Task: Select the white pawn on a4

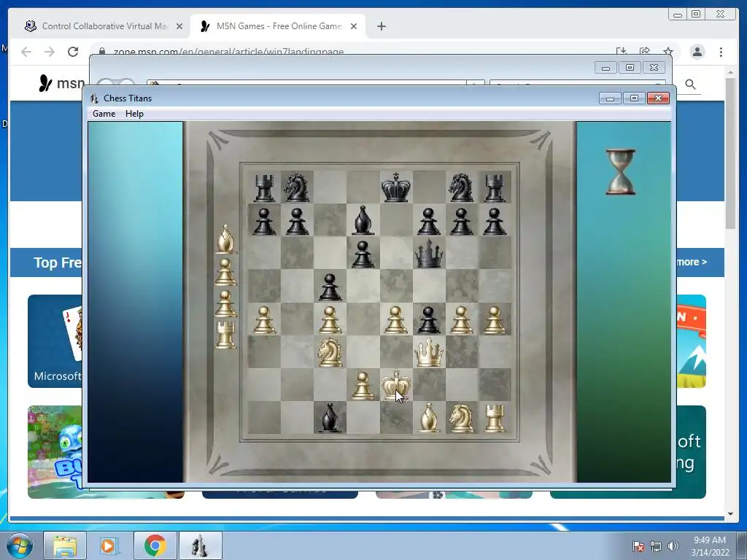Action: 264,319
